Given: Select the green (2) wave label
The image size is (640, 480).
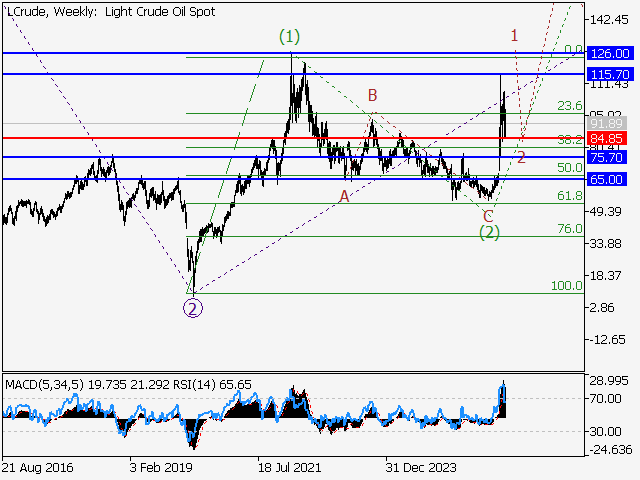Looking at the screenshot, I should (x=489, y=232).
